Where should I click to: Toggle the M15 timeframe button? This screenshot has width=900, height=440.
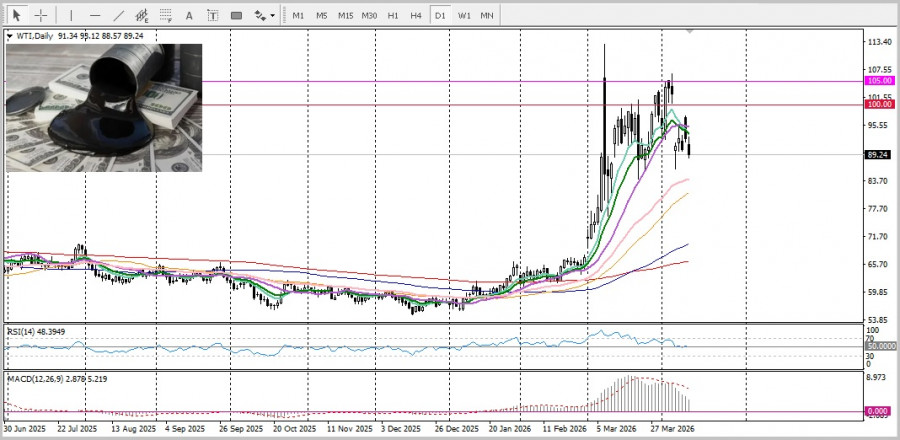[x=345, y=15]
